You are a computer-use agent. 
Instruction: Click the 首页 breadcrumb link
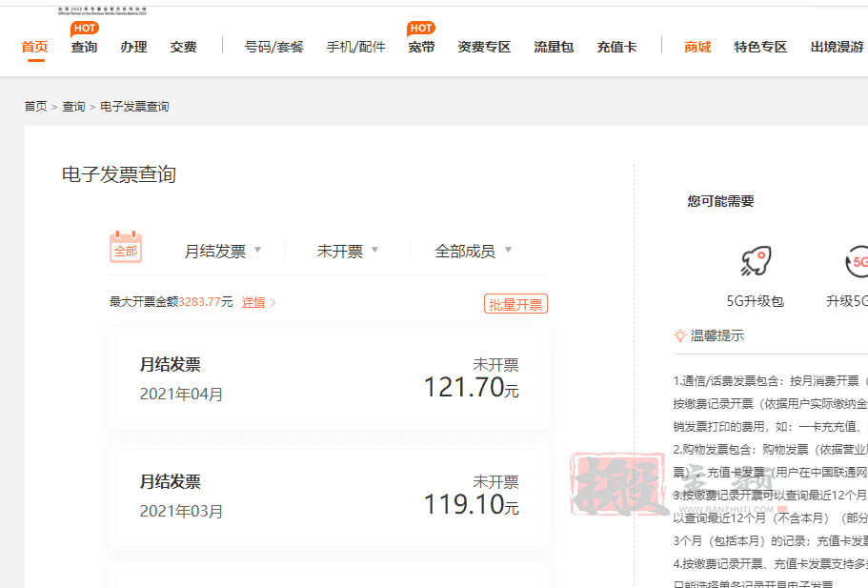pyautogui.click(x=36, y=107)
